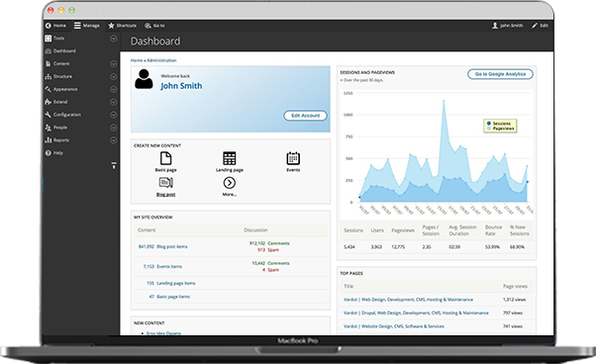Click the sidebar pin toggle icon
Viewport: 596px width, 364px height.
point(114,165)
